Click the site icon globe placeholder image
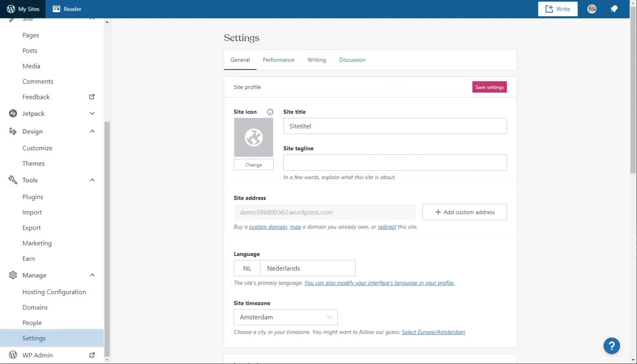Screen dimensions: 637x364 tap(253, 138)
